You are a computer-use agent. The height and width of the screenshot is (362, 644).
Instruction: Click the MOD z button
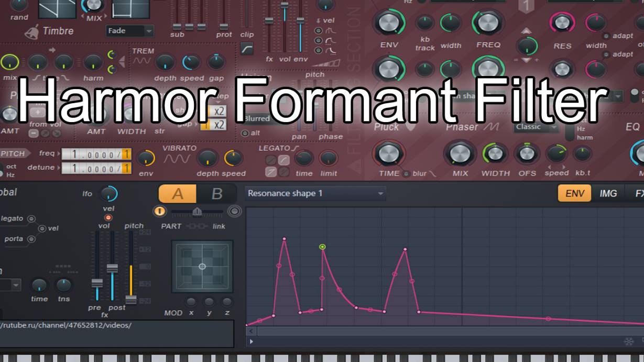(227, 302)
